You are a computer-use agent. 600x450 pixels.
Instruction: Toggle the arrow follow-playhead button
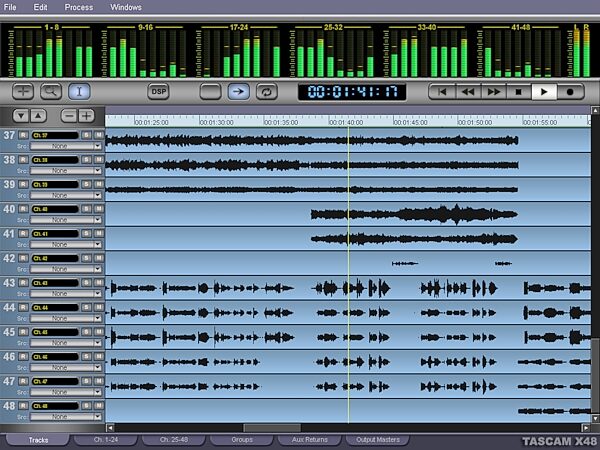pos(238,92)
